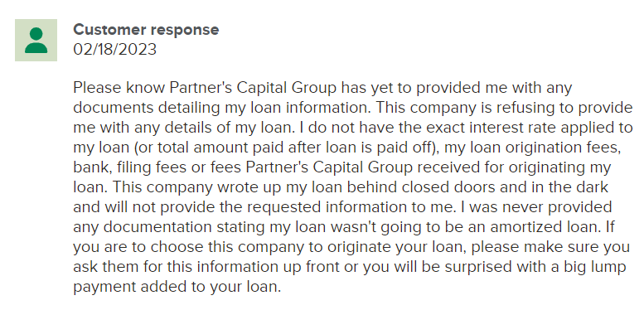Click the words 'refusing to provide'

click(559, 108)
